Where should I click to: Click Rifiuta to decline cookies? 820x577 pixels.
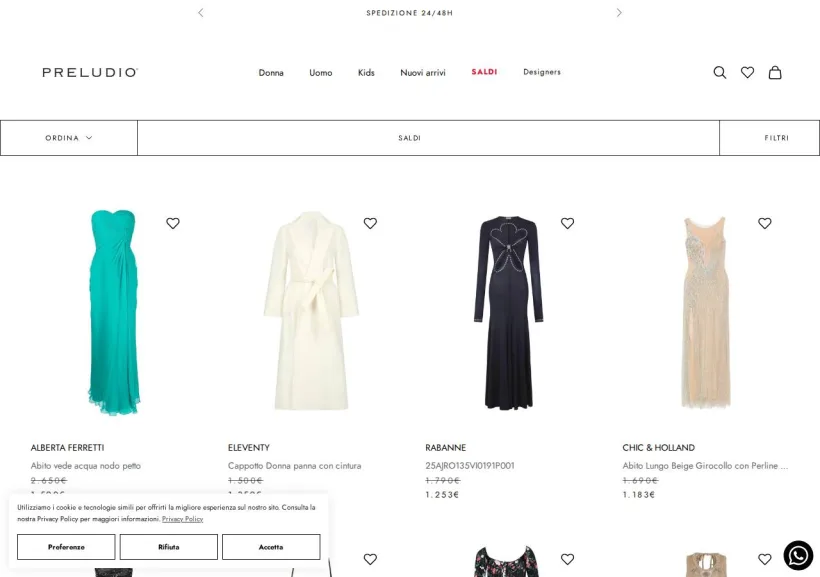point(168,547)
